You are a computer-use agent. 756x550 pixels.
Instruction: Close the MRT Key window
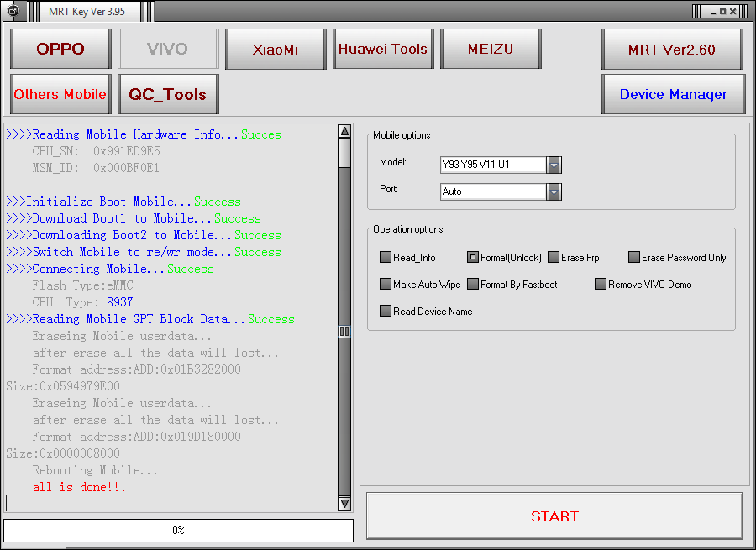tap(734, 11)
